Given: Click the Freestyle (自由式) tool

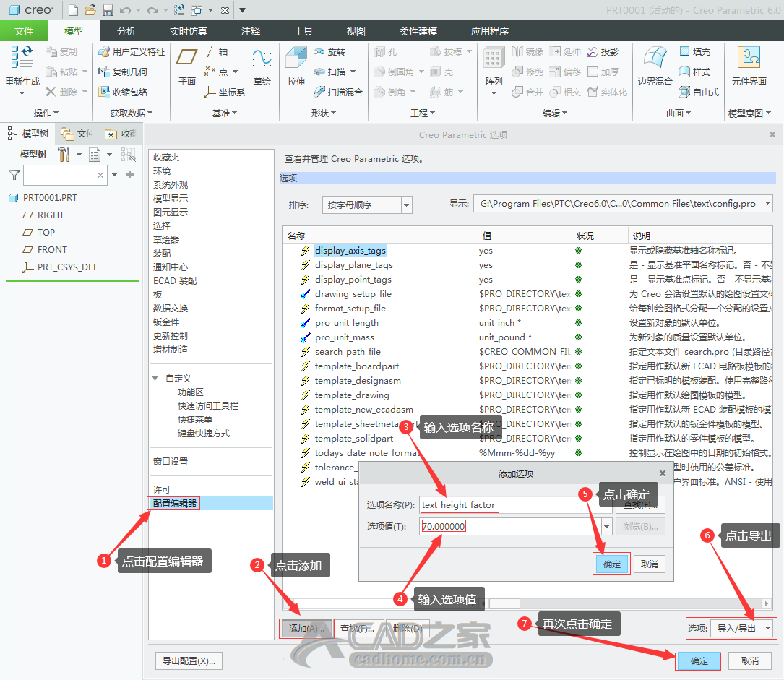Looking at the screenshot, I should 699,92.
